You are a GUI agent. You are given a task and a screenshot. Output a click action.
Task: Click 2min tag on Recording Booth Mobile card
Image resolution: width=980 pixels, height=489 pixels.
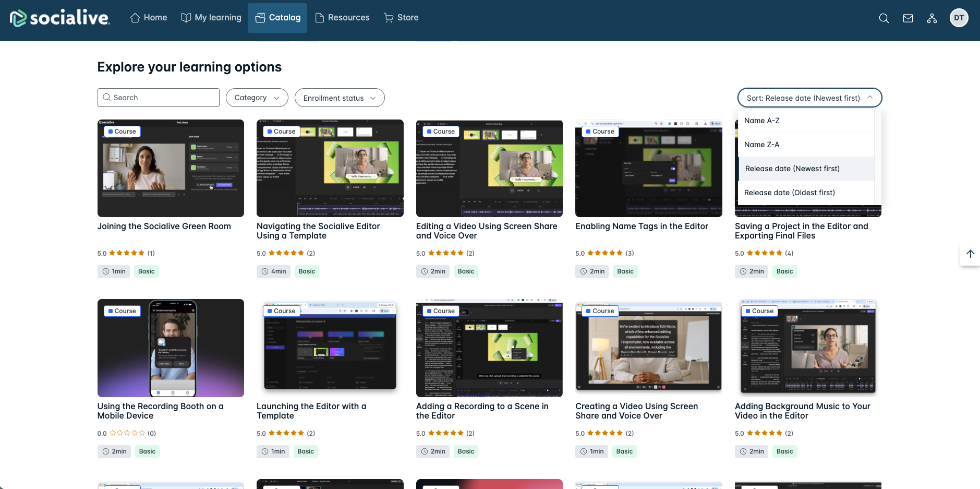click(x=114, y=451)
